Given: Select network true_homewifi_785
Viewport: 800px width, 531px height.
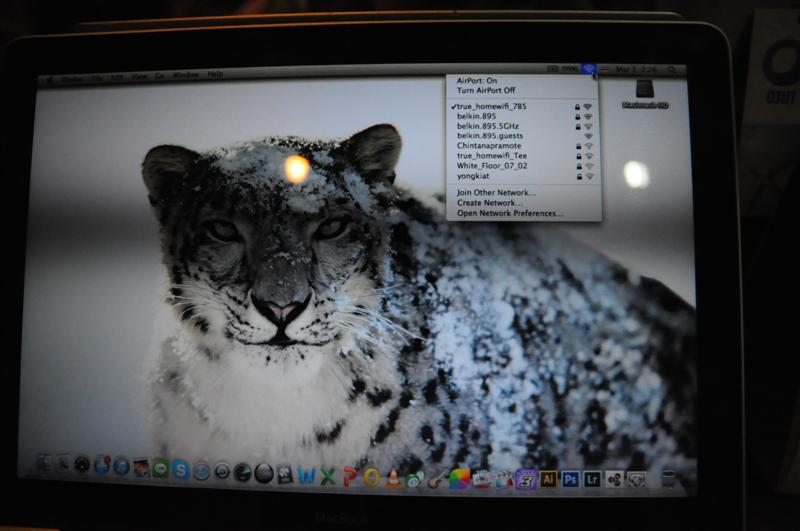Looking at the screenshot, I should pos(522,107).
